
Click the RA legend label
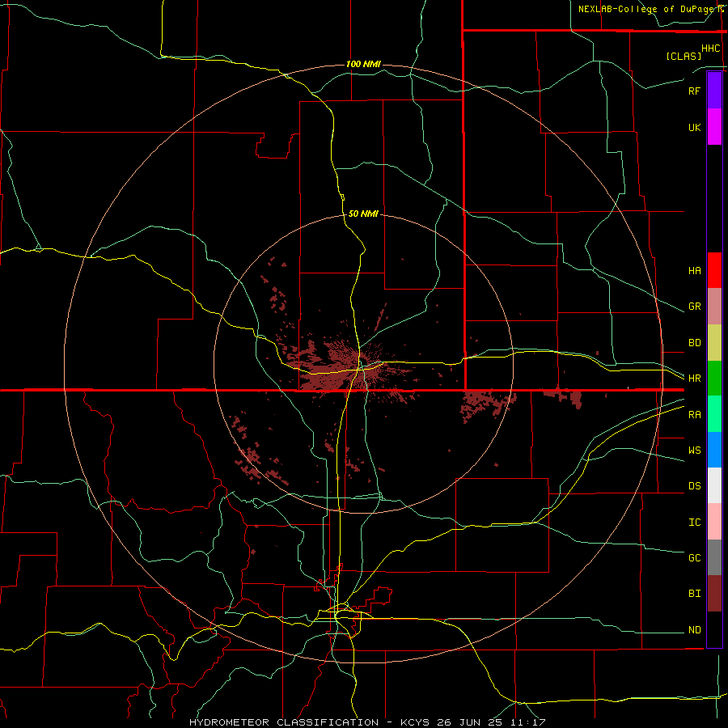(x=694, y=415)
